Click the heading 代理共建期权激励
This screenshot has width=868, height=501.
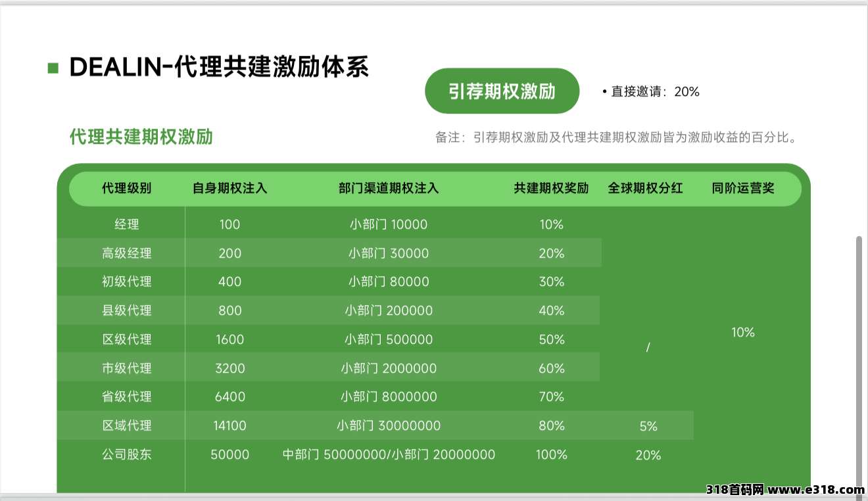point(141,137)
